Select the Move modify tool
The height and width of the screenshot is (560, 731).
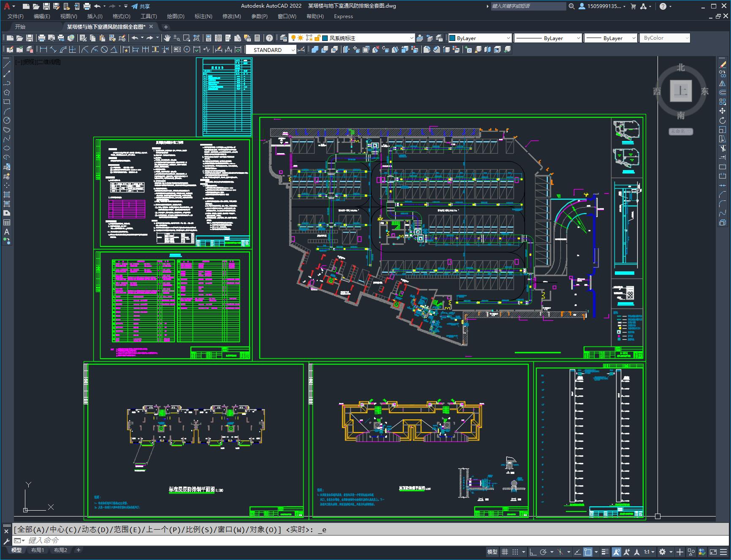coord(723,111)
